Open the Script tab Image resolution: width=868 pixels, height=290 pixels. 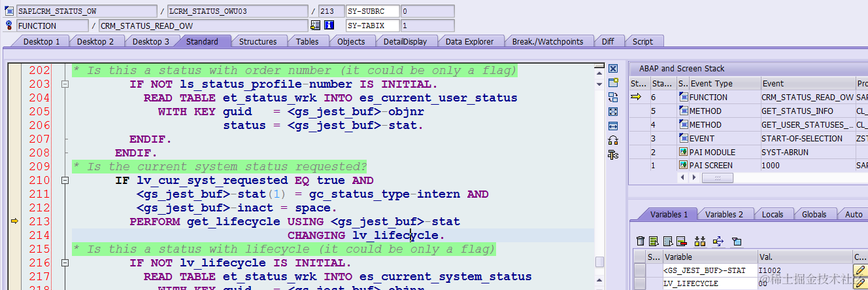pos(643,41)
